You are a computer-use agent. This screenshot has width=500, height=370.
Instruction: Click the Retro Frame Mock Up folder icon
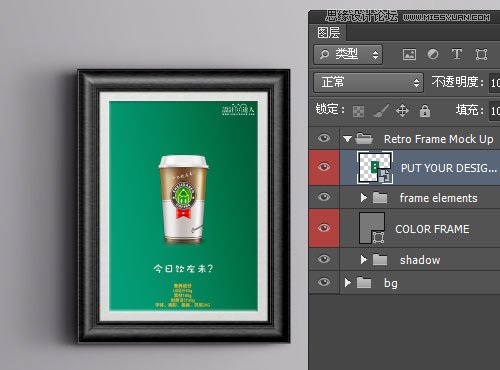click(364, 138)
